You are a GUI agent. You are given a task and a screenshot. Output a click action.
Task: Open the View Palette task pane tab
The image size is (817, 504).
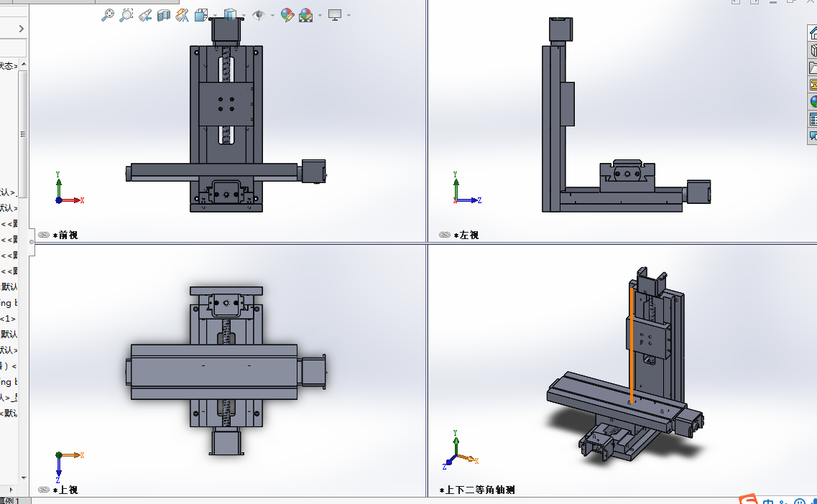813,84
